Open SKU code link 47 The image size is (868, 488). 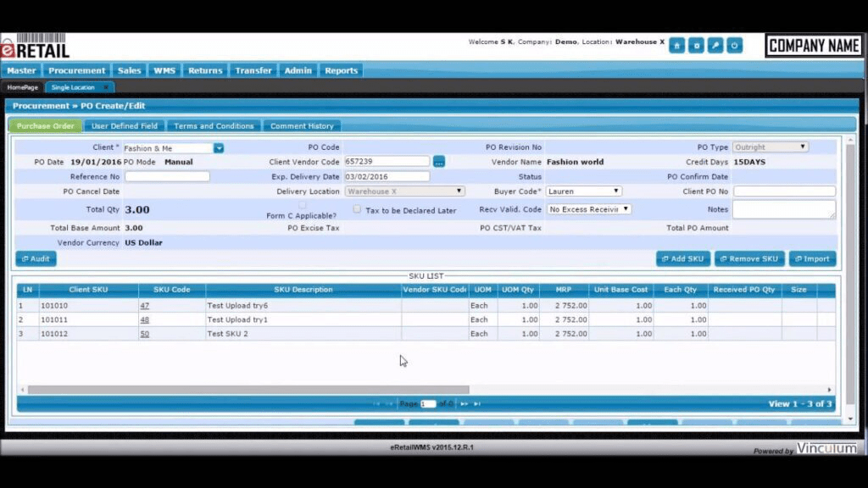pyautogui.click(x=144, y=305)
